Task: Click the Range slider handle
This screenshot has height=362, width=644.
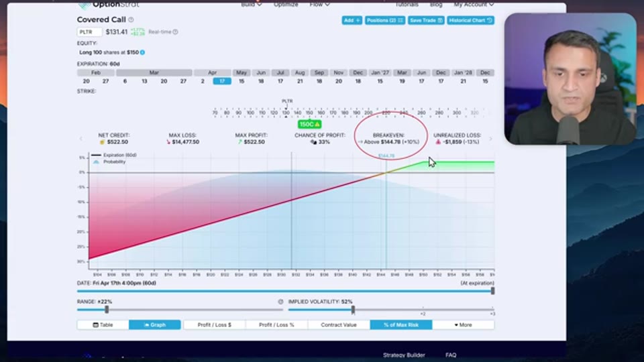Action: [x=107, y=310]
